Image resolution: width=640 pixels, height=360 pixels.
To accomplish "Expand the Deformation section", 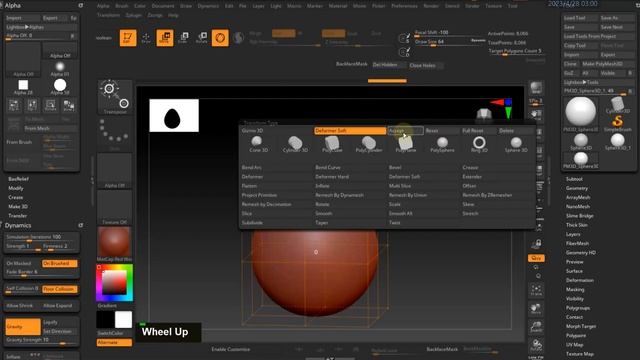I will pos(580,280).
